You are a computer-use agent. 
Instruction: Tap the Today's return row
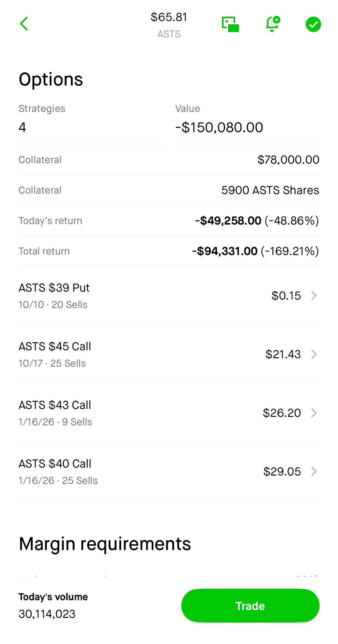tap(169, 221)
